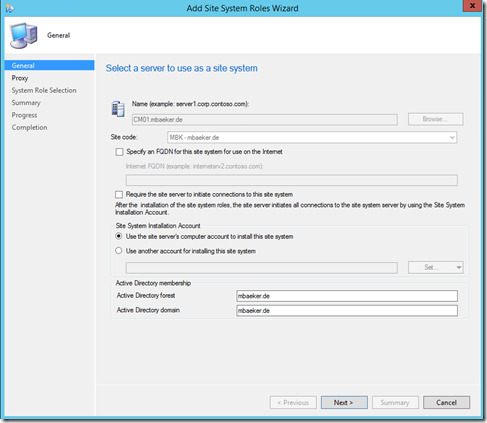Open System Role Selection step
Screen dimensions: 487x423
44,90
